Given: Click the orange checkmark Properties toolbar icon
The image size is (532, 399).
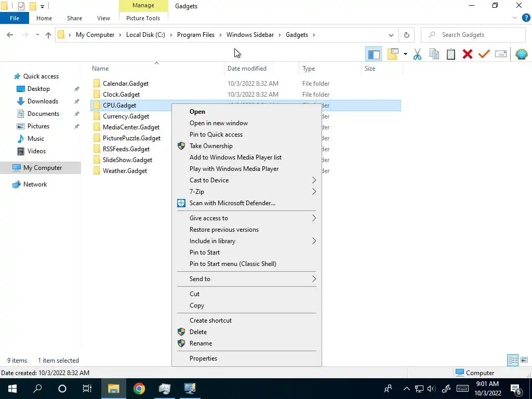Looking at the screenshot, I should 484,54.
